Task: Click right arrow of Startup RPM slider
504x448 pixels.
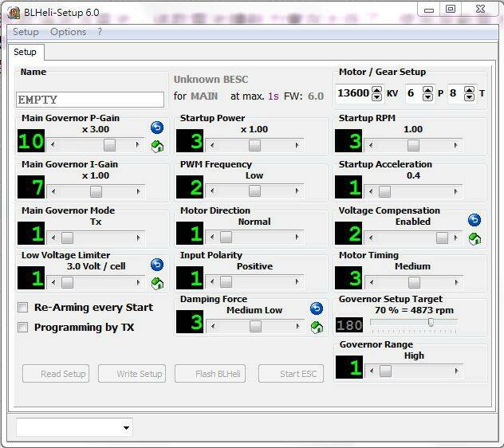Action: point(455,145)
